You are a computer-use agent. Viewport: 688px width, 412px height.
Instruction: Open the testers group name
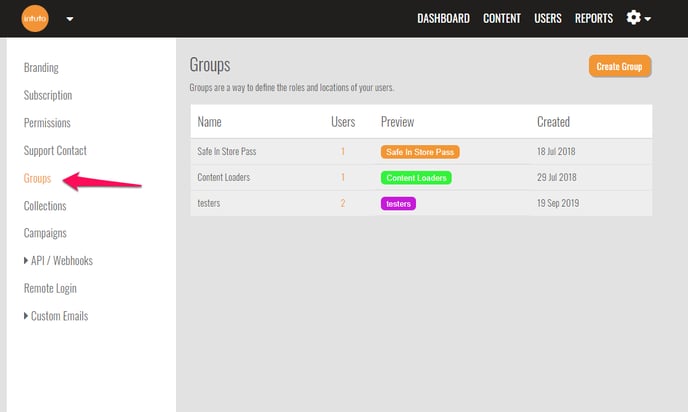[208, 203]
